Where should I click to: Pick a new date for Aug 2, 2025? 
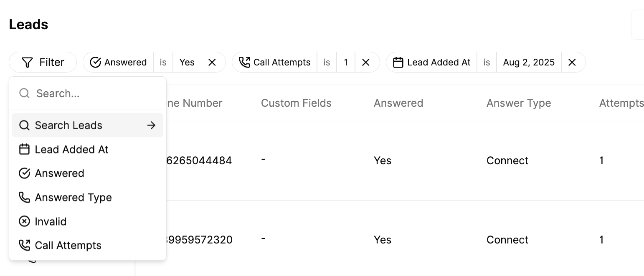tap(529, 63)
